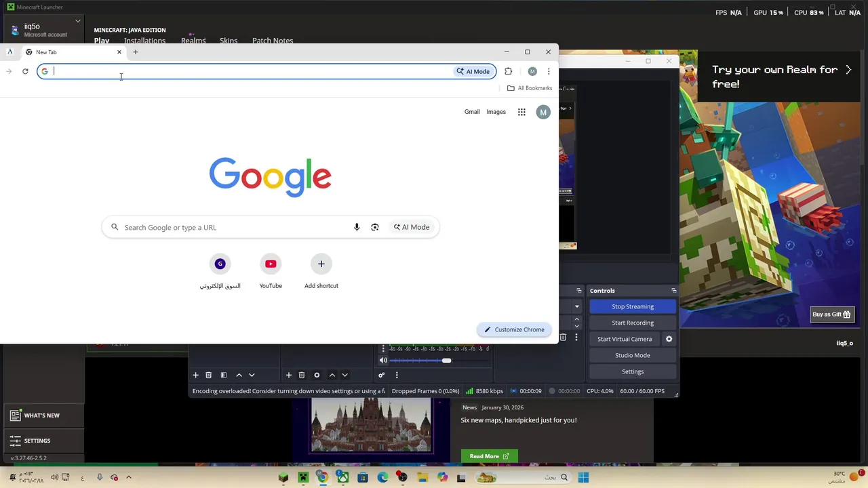Image resolution: width=868 pixels, height=488 pixels.
Task: Move OBS source up
Action: pyautogui.click(x=332, y=375)
